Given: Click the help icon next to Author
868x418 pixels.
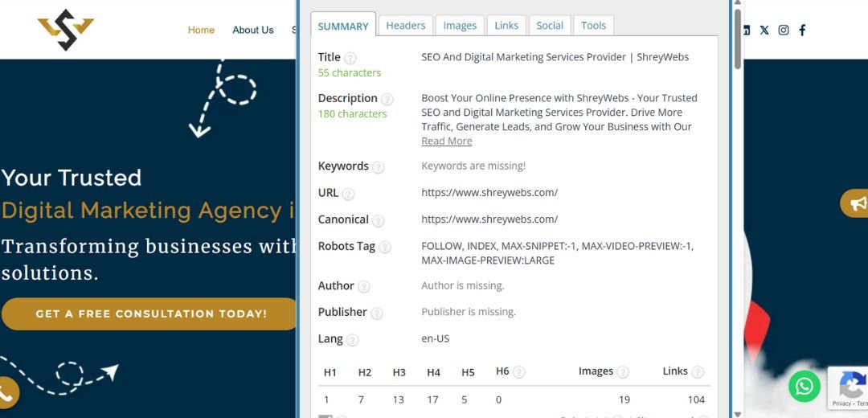Looking at the screenshot, I should (363, 287).
